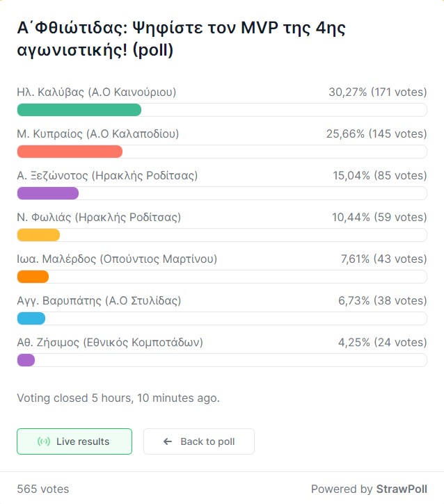The image size is (444, 504).
Task: Select the poll title heading text
Action: [181, 39]
